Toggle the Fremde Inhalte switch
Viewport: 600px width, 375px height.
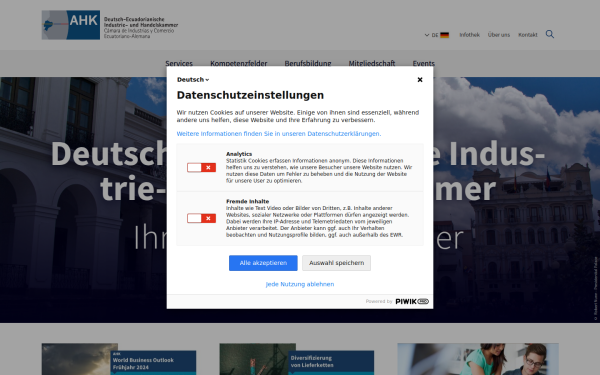click(x=201, y=218)
